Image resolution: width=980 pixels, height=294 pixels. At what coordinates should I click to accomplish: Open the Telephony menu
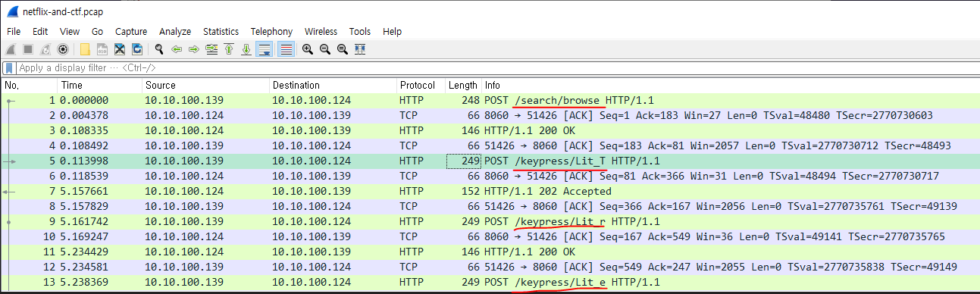coord(271,32)
